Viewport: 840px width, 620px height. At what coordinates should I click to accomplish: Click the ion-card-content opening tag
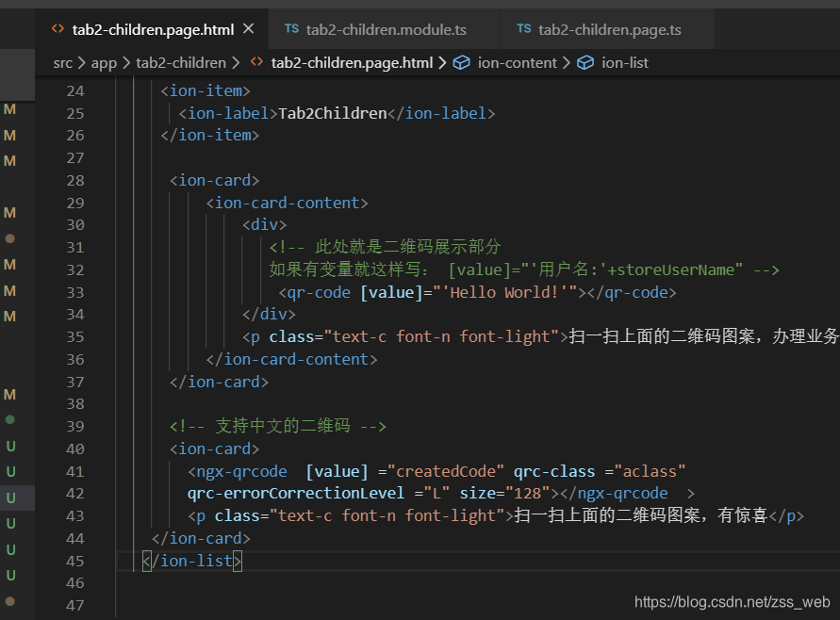(288, 203)
